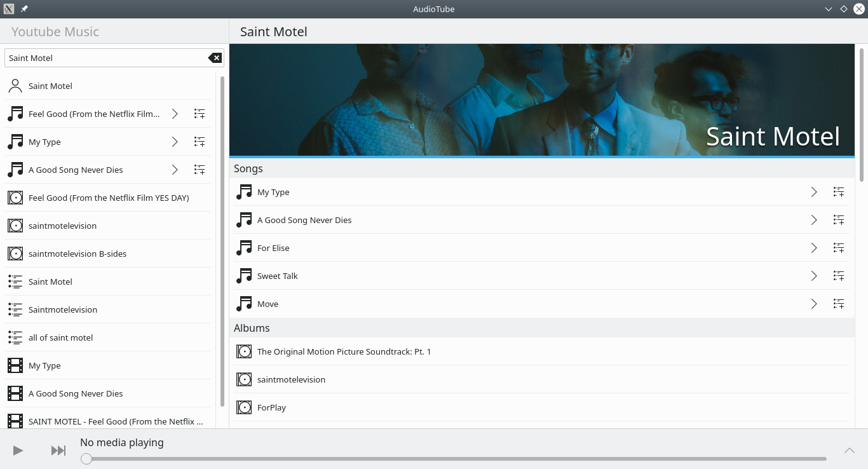Click chevron on main A Good Song Never Dies row
Image resolution: width=868 pixels, height=469 pixels.
[814, 220]
